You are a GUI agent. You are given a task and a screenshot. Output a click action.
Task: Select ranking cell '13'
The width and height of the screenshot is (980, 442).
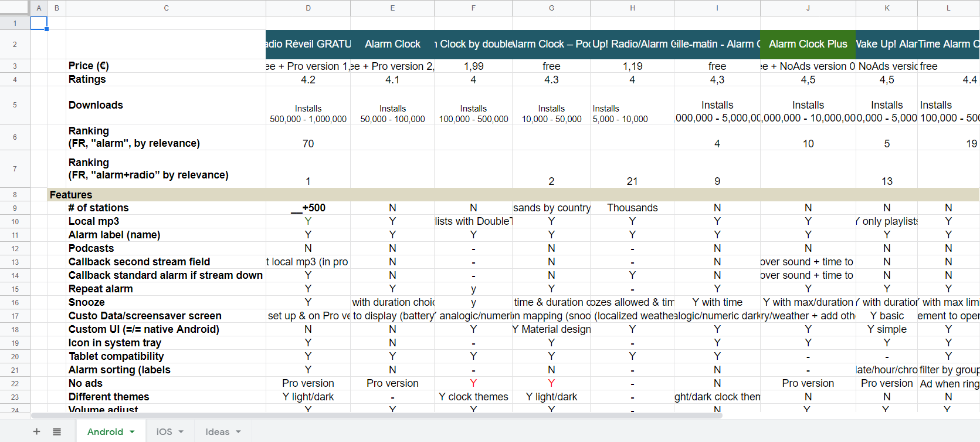(887, 169)
